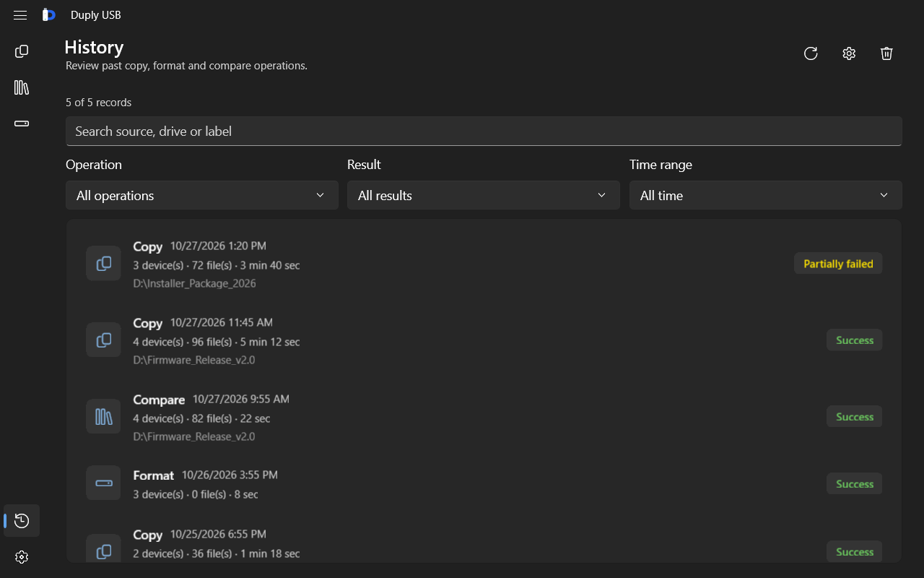The width and height of the screenshot is (924, 578).
Task: Click the All results chevron arrow
Action: (x=602, y=195)
